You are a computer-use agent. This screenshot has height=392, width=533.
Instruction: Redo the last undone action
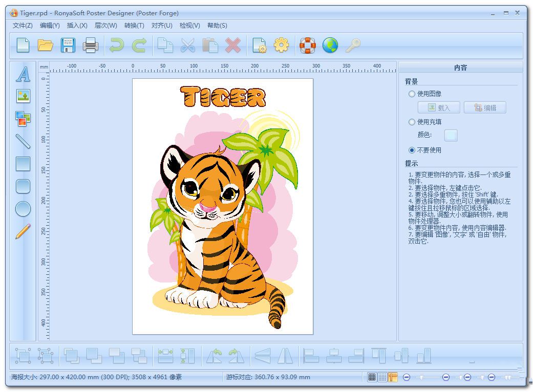139,45
